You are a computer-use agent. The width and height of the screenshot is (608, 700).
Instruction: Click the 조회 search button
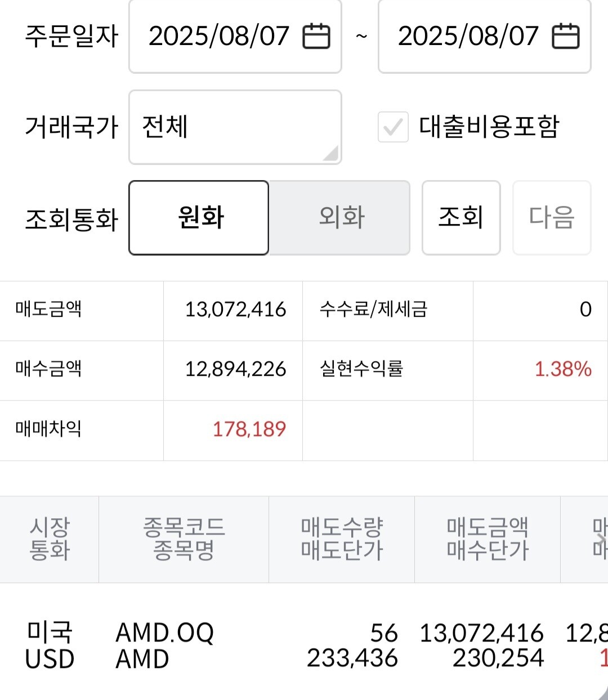click(461, 218)
